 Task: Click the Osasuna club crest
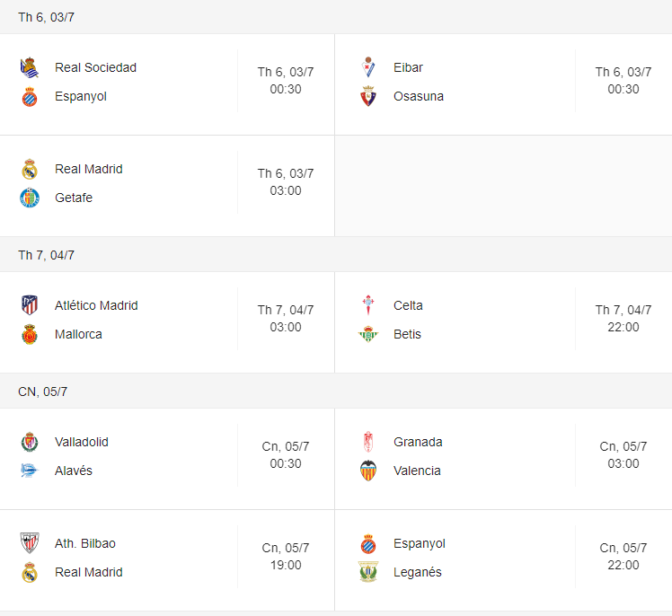[368, 96]
